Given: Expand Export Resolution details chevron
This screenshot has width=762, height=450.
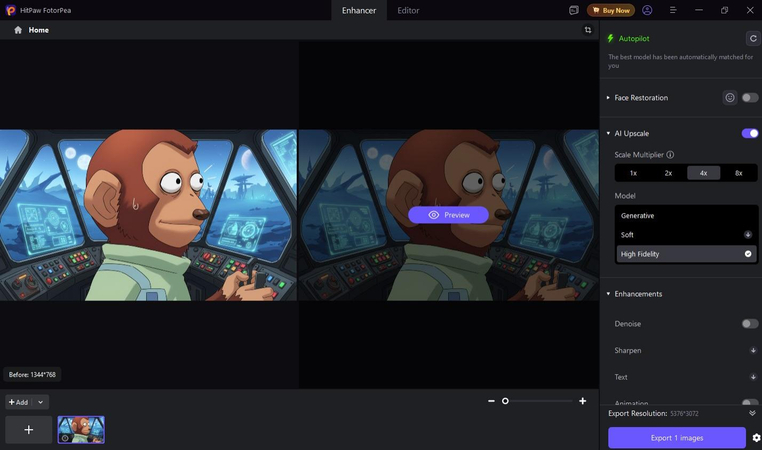Looking at the screenshot, I should click(x=752, y=413).
